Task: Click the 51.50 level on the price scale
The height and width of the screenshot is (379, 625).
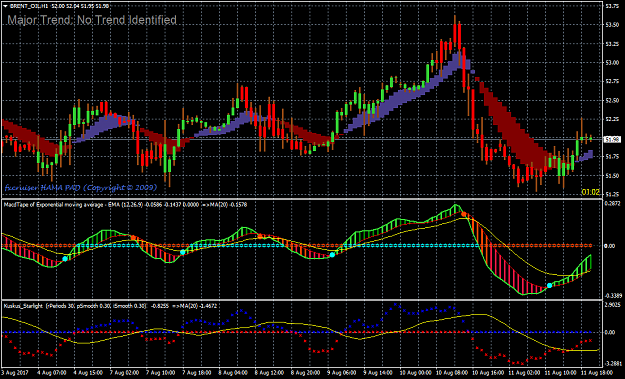Action: [x=612, y=176]
